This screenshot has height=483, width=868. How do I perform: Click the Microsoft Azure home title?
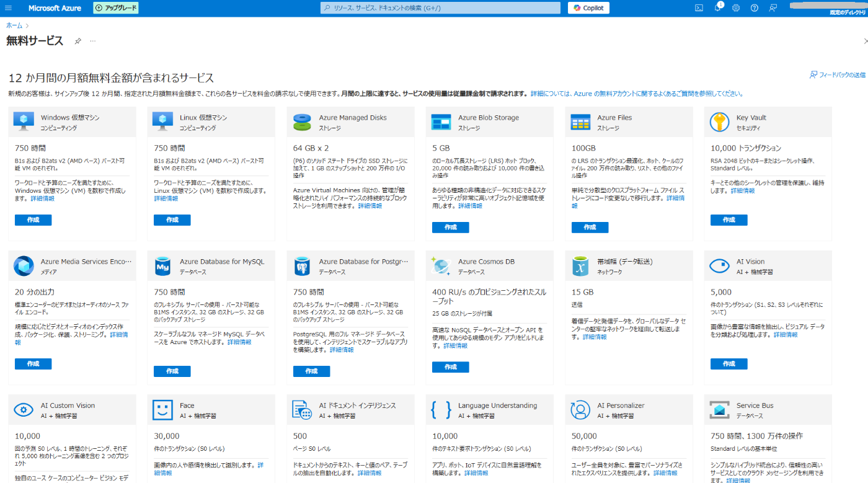(x=56, y=8)
